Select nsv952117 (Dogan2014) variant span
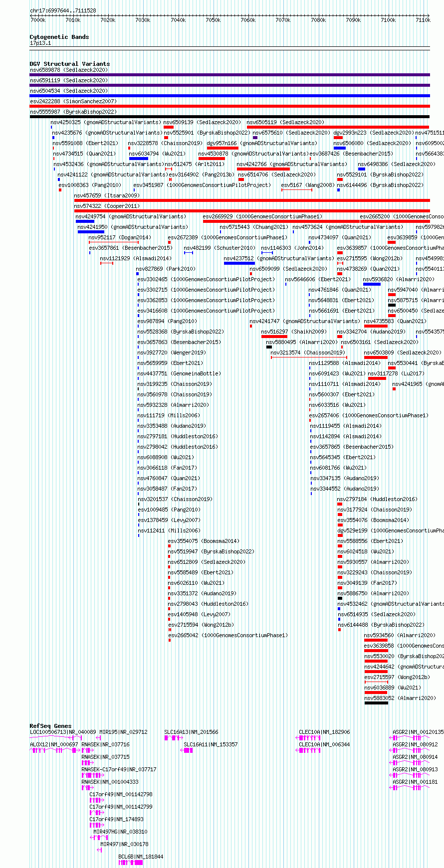 coord(114,242)
